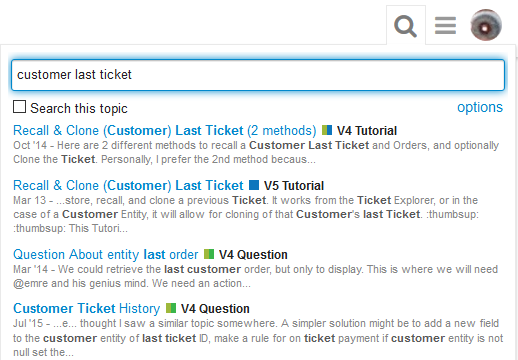518x360 pixels.
Task: Select V4 Question label on Customer Ticket History
Action: [215, 309]
